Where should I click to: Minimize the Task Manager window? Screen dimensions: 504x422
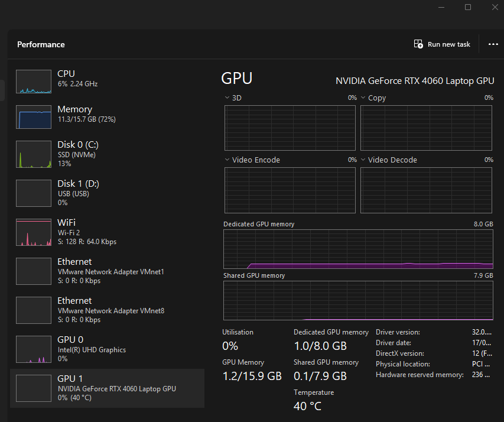(441, 7)
